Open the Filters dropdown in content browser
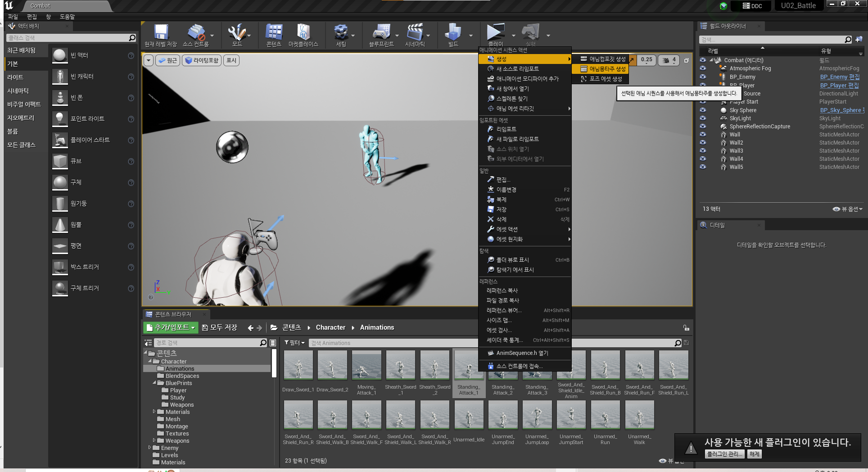 pos(294,343)
